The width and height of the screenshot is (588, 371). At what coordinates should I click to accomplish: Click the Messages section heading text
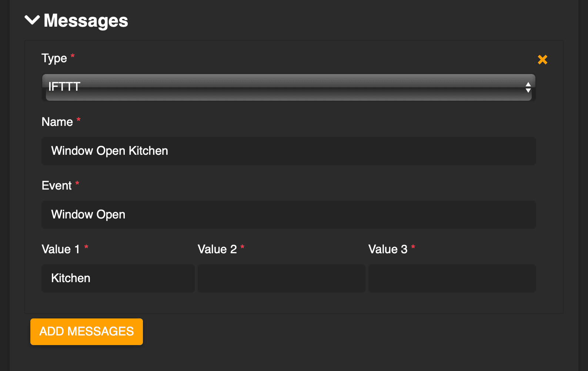pos(86,21)
